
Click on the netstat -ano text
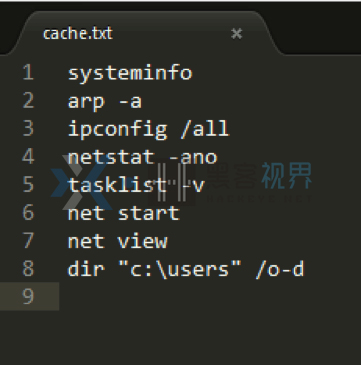pyautogui.click(x=142, y=157)
